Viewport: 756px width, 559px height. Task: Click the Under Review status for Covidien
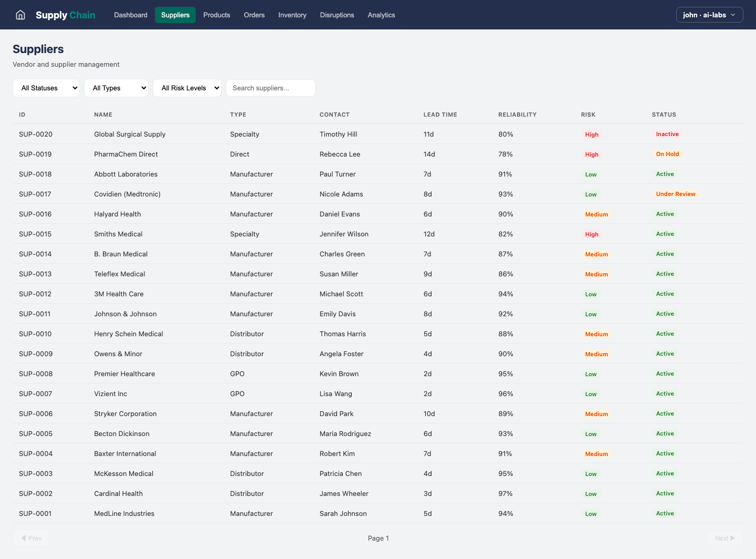676,194
